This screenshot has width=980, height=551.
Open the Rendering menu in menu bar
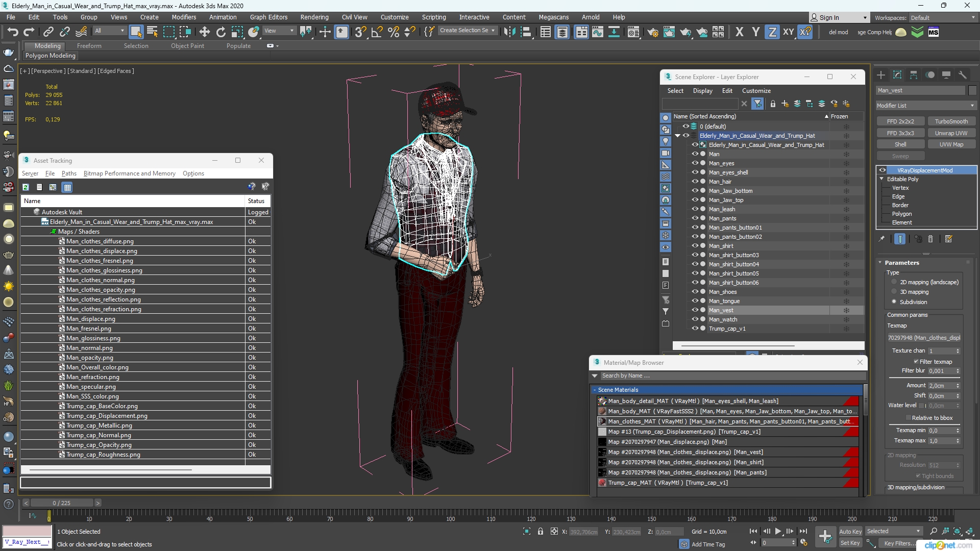click(x=314, y=17)
